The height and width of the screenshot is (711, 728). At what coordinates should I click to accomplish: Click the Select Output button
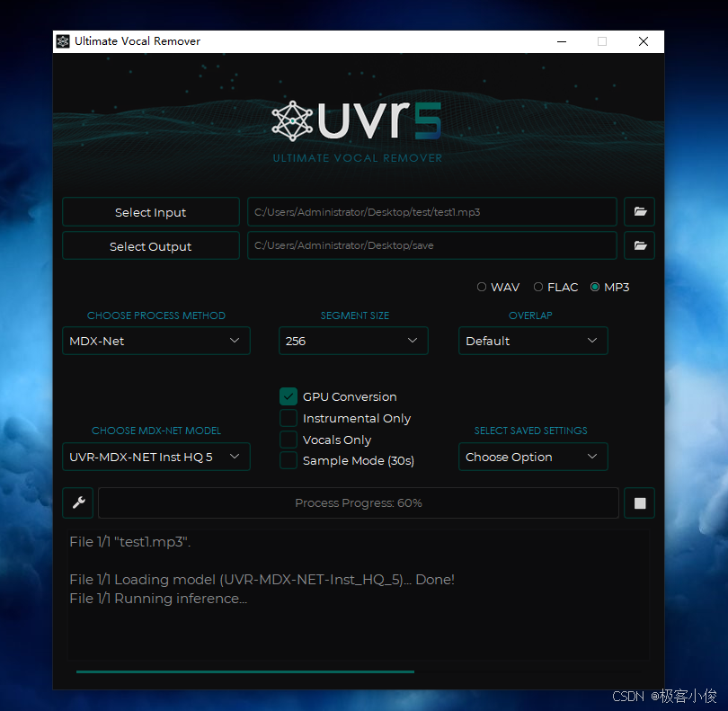(151, 246)
